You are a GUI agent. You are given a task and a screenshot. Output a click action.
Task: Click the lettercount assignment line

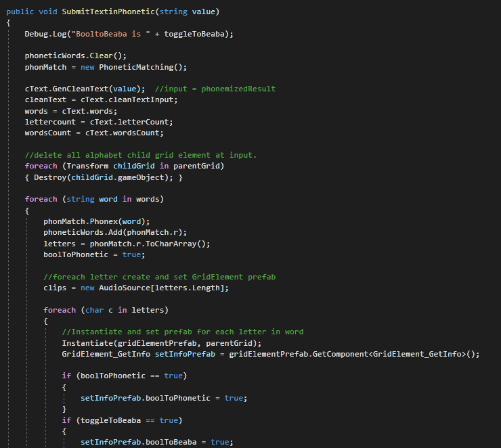pos(99,122)
